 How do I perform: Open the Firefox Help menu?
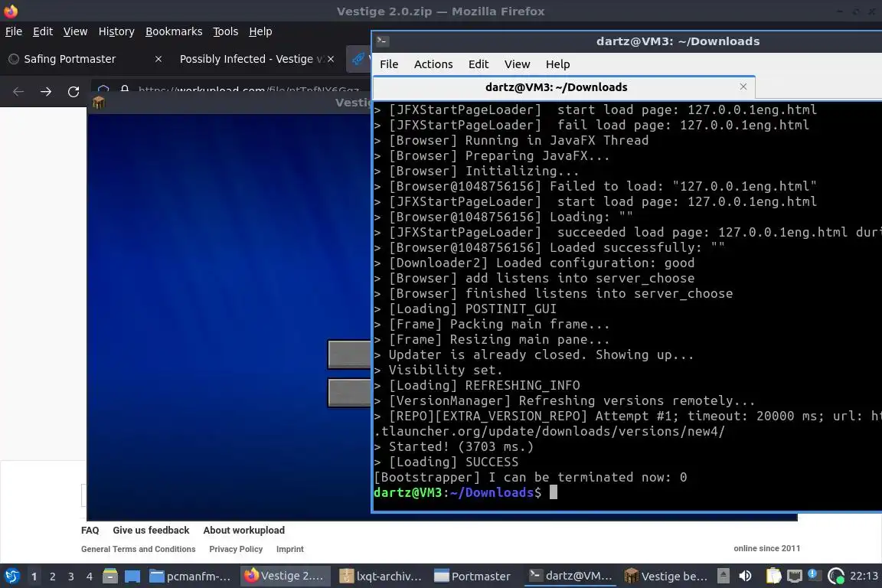(260, 31)
